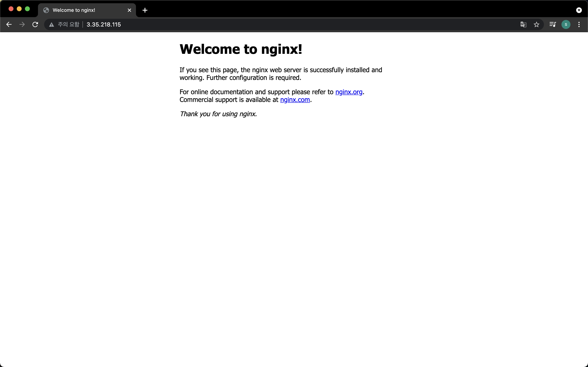Click the globe favicon on the tab
588x367 pixels.
tap(46, 10)
